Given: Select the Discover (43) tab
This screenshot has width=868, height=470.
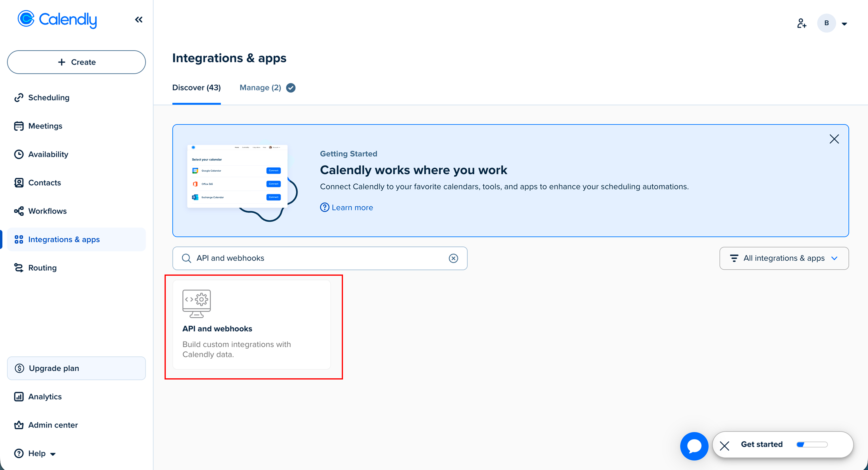Looking at the screenshot, I should 197,88.
